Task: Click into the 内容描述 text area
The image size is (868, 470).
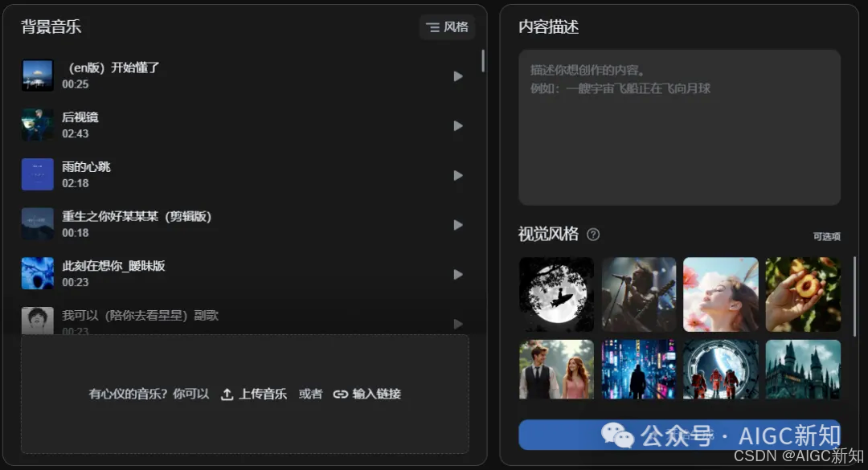Action: click(x=679, y=127)
